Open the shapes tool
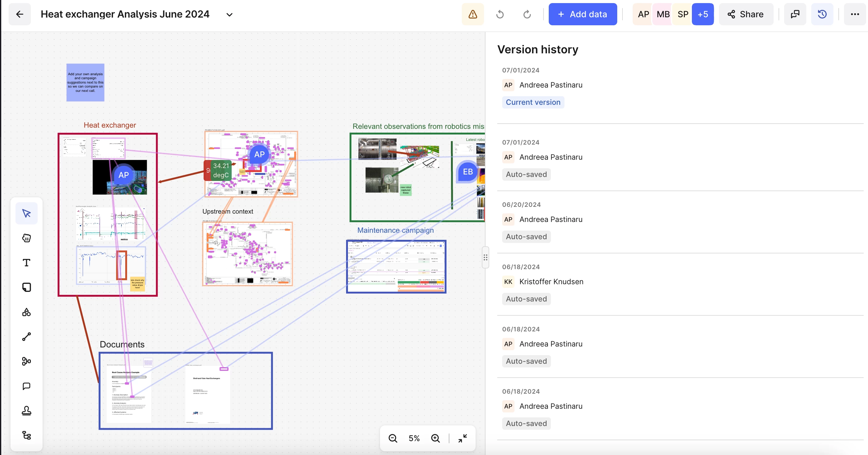 pos(26,312)
